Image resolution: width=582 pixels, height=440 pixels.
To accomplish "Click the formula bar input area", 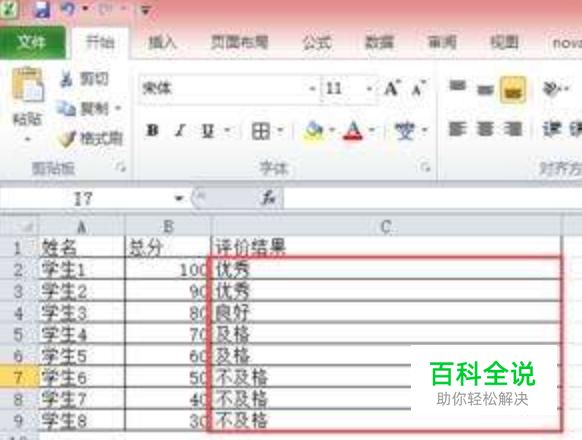I will click(x=433, y=199).
